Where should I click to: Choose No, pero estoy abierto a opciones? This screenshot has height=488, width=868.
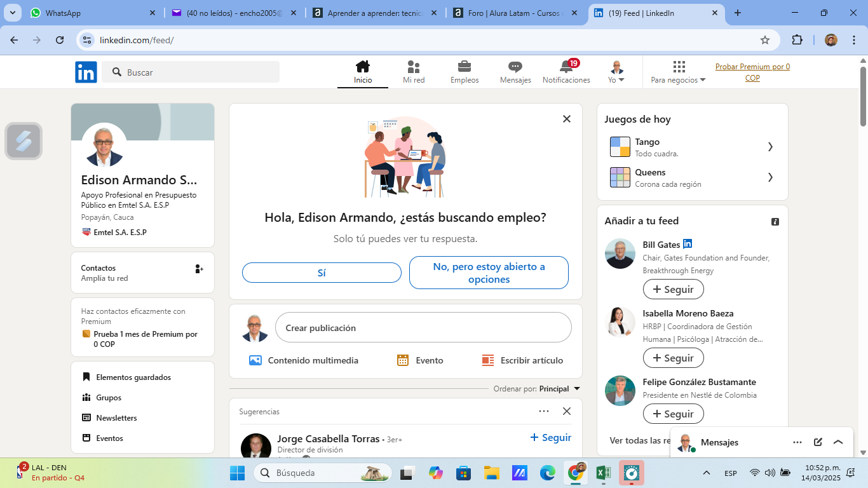tap(489, 273)
